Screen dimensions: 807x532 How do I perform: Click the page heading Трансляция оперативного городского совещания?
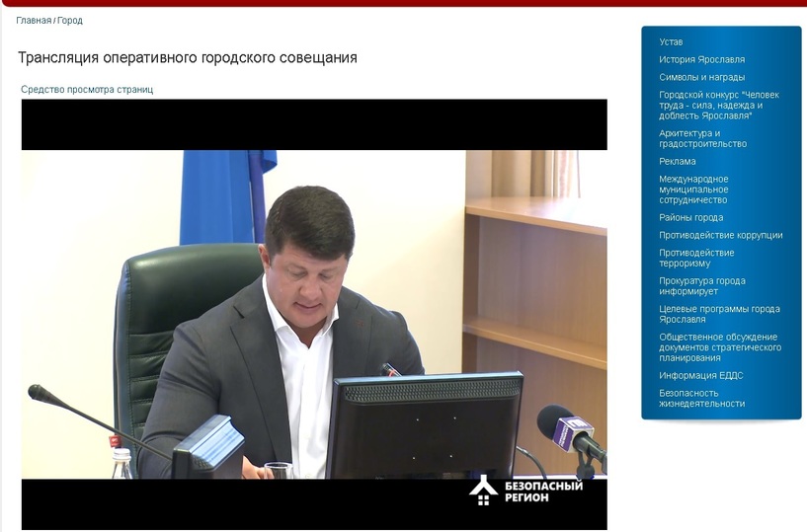pyautogui.click(x=188, y=57)
